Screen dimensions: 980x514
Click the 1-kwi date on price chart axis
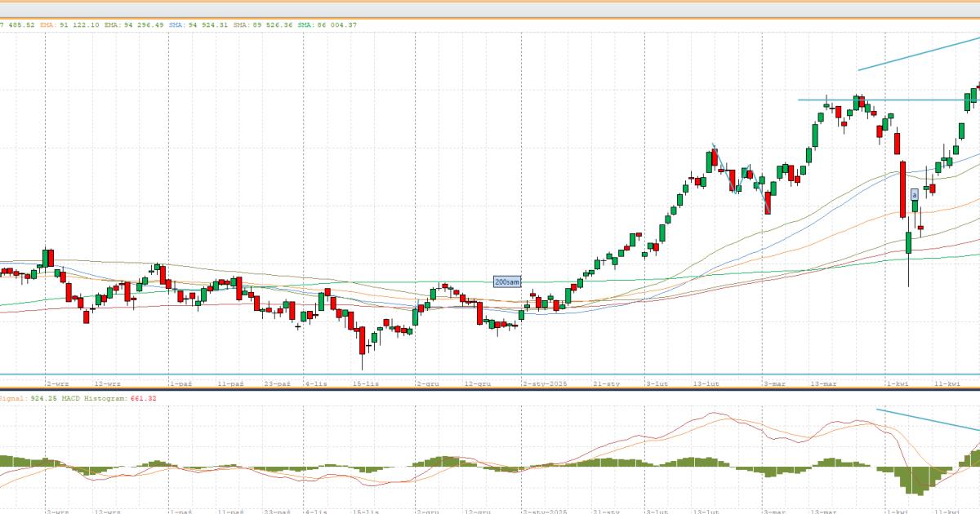tap(898, 383)
